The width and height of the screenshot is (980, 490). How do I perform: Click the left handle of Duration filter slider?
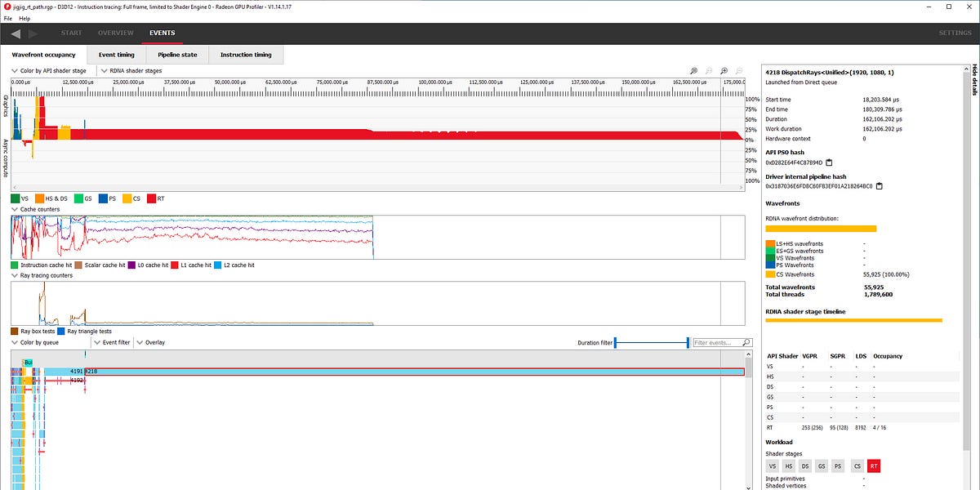615,343
